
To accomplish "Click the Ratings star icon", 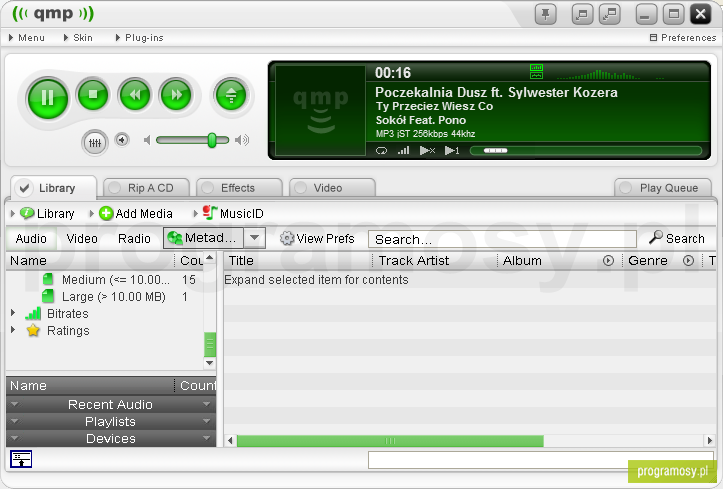I will [33, 330].
